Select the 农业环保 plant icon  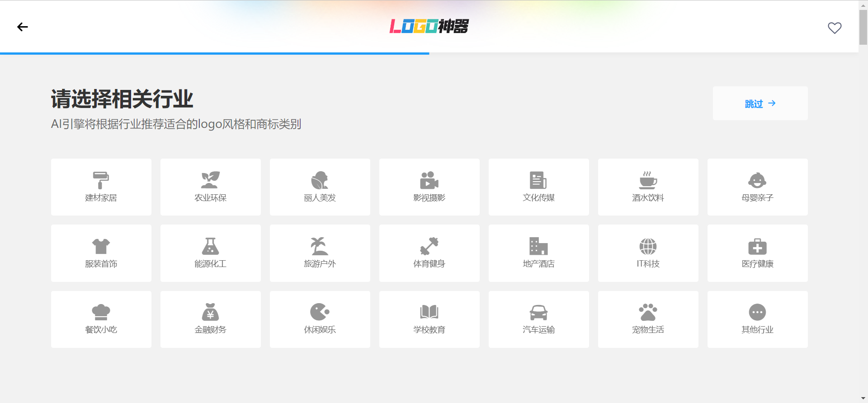210,180
